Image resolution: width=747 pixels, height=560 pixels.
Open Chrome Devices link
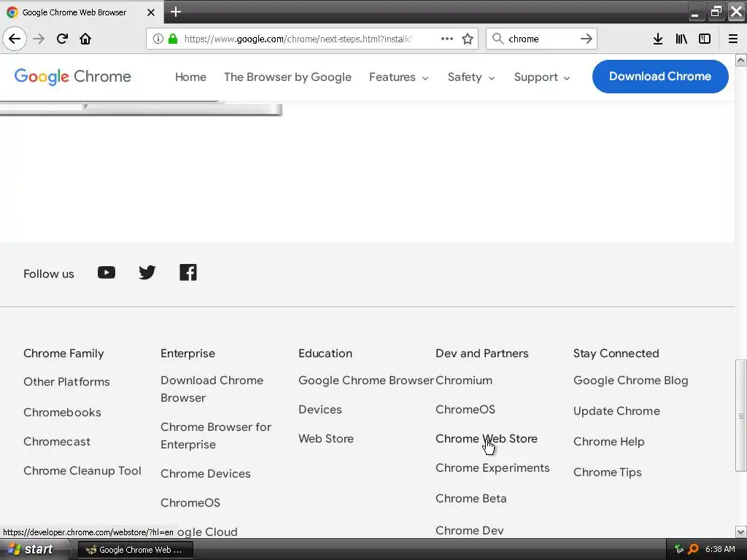pos(205,474)
